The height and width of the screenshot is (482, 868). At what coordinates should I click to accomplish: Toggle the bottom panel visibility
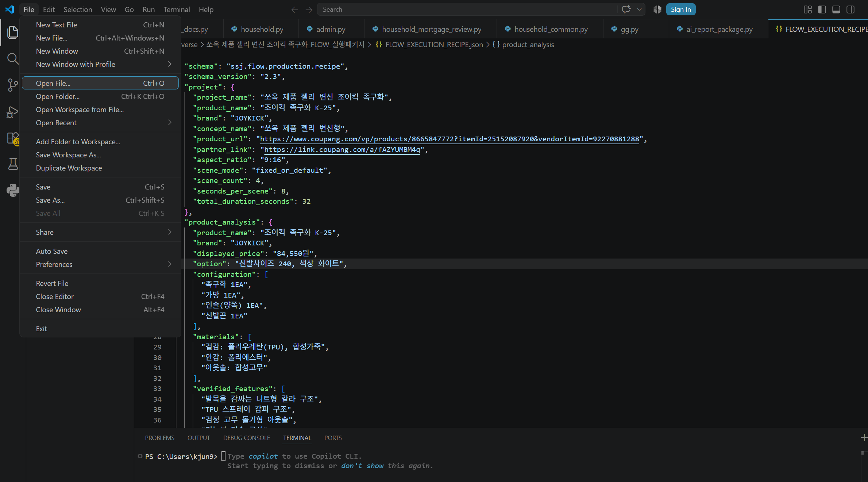(836, 9)
